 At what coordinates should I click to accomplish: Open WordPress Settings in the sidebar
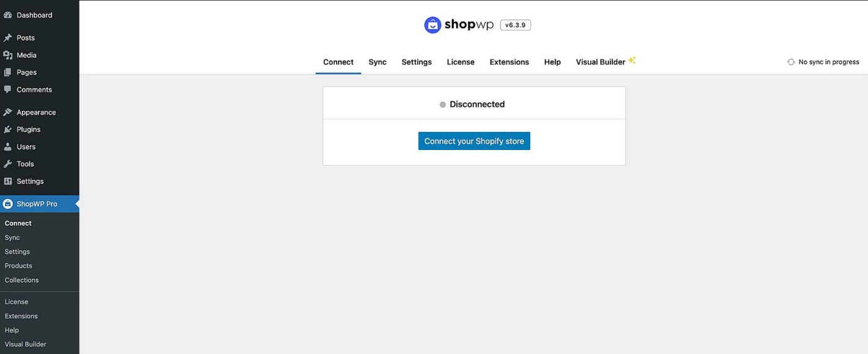coord(40,181)
